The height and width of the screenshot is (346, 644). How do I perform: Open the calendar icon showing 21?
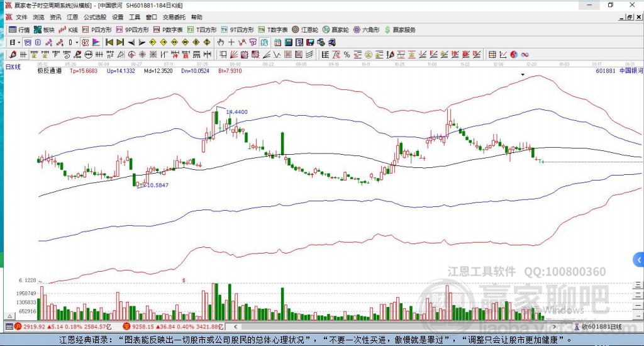click(x=277, y=42)
